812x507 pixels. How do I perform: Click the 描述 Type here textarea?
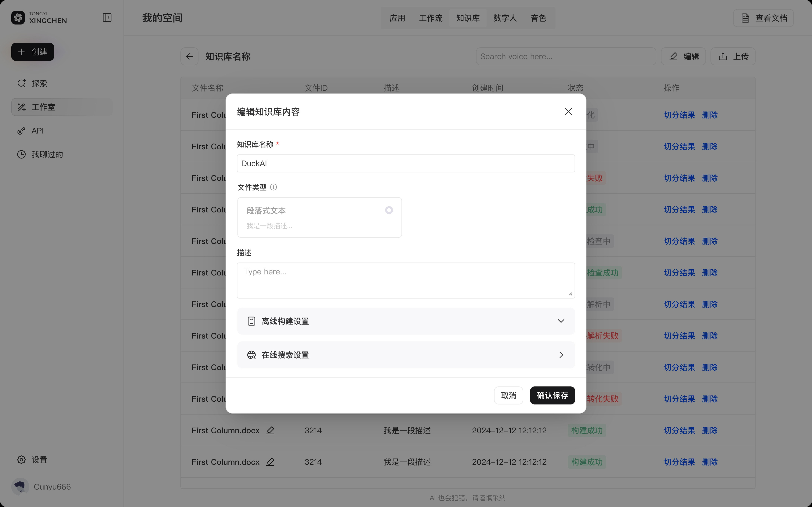tap(406, 280)
